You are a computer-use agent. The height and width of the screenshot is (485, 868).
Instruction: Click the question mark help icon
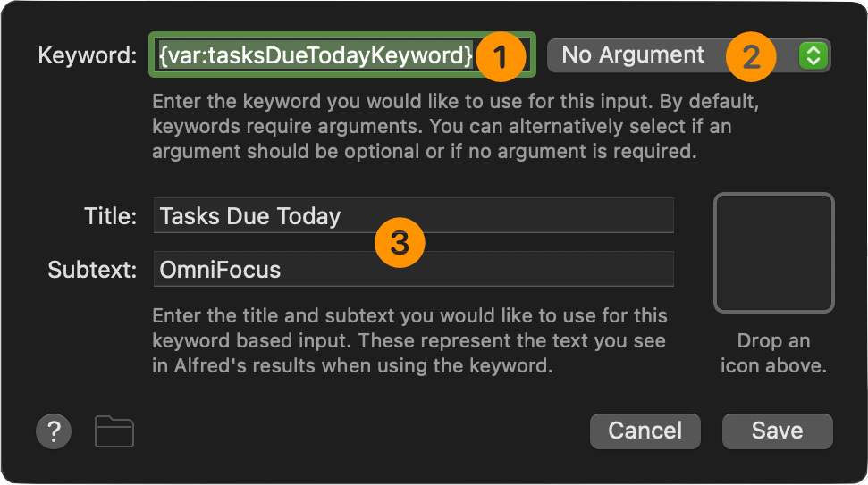(x=54, y=431)
